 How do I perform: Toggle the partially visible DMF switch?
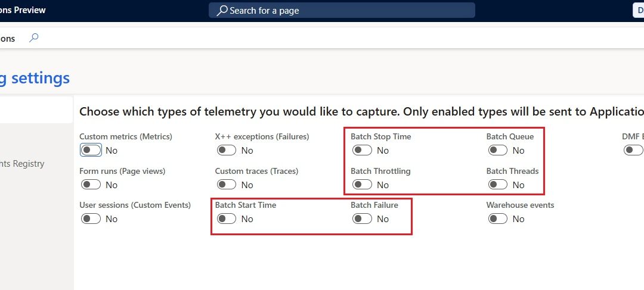pos(633,150)
